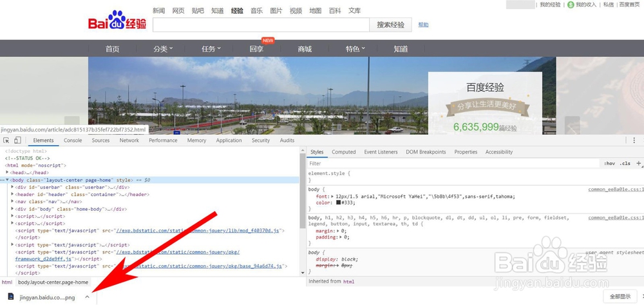
Task: Expand the div userbar node
Action: [x=12, y=187]
